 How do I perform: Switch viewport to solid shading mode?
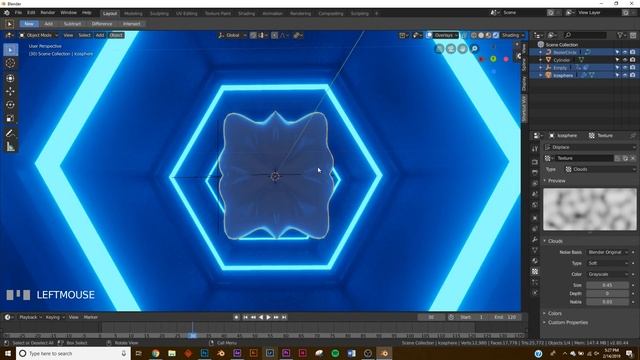(x=481, y=36)
